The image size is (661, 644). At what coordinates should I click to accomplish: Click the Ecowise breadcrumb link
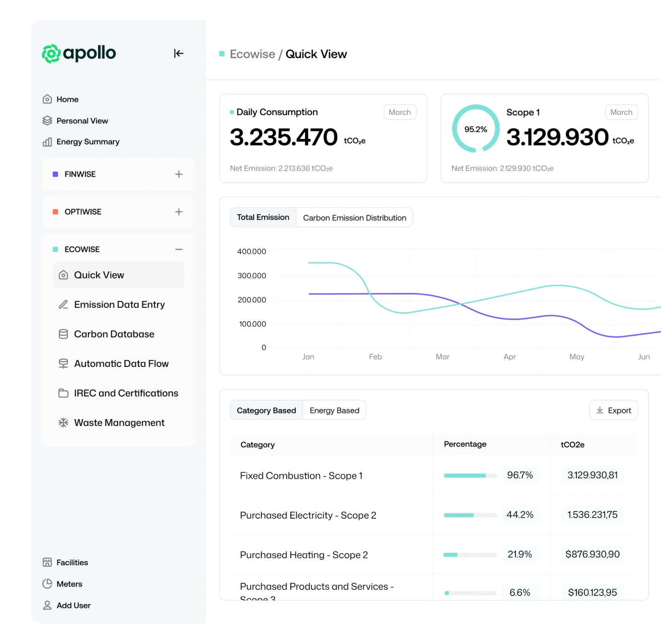click(252, 54)
